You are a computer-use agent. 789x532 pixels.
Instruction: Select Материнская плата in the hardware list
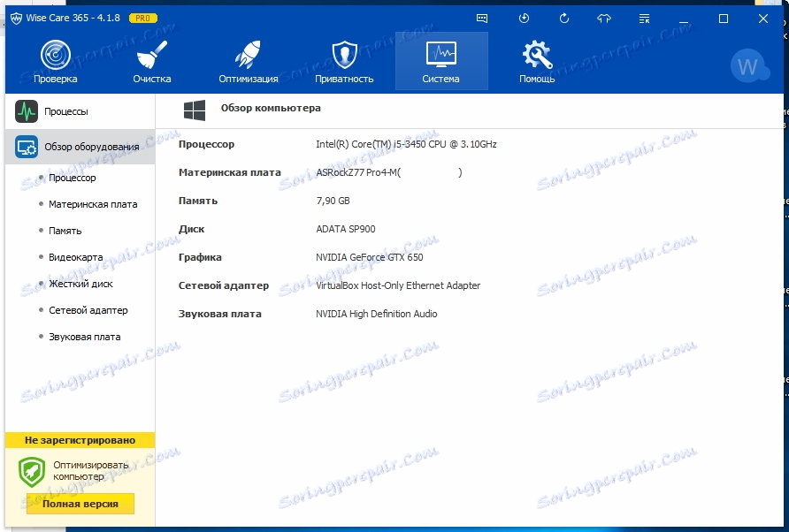[x=93, y=204]
